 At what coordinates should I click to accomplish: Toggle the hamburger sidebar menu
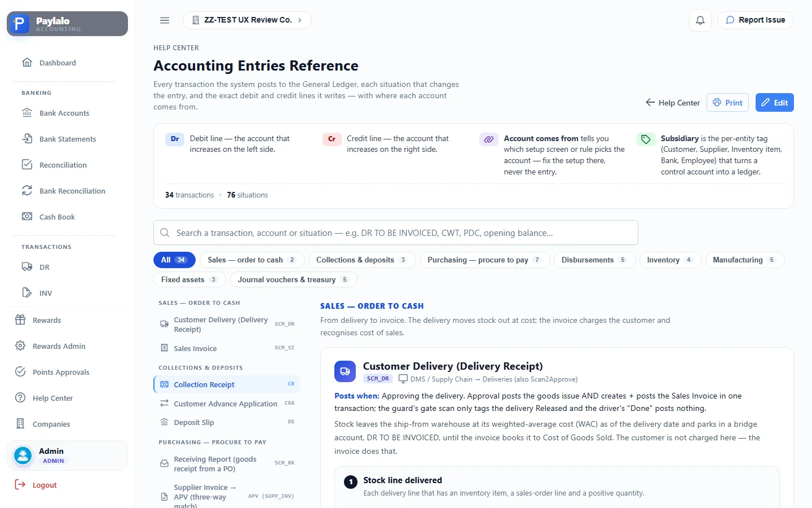click(x=165, y=20)
